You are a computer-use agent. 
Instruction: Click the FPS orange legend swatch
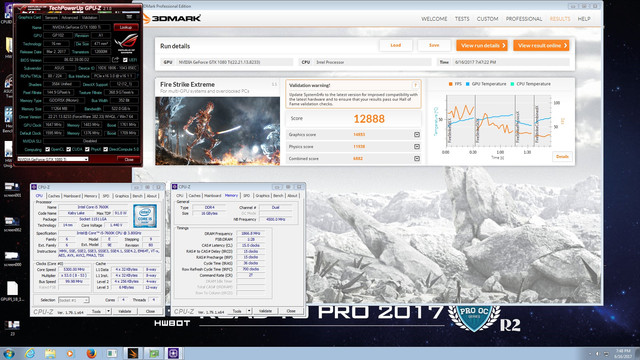450,84
